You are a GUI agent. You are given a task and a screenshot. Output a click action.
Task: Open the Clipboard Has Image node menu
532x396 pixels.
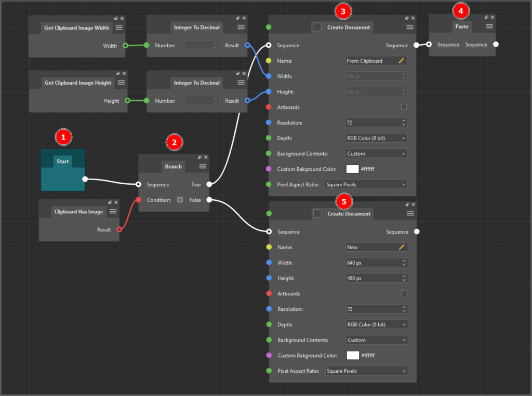tap(113, 211)
